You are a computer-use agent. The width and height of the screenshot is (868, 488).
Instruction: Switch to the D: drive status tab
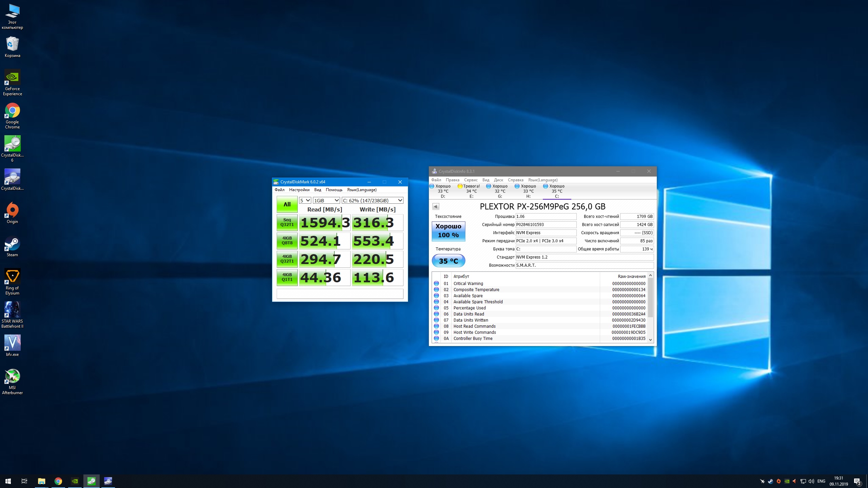tap(442, 191)
